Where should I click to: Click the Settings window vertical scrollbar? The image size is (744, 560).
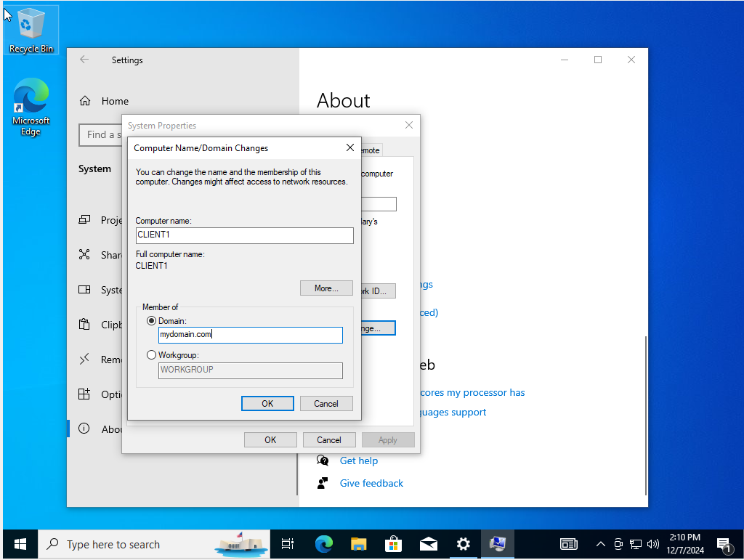(x=645, y=415)
